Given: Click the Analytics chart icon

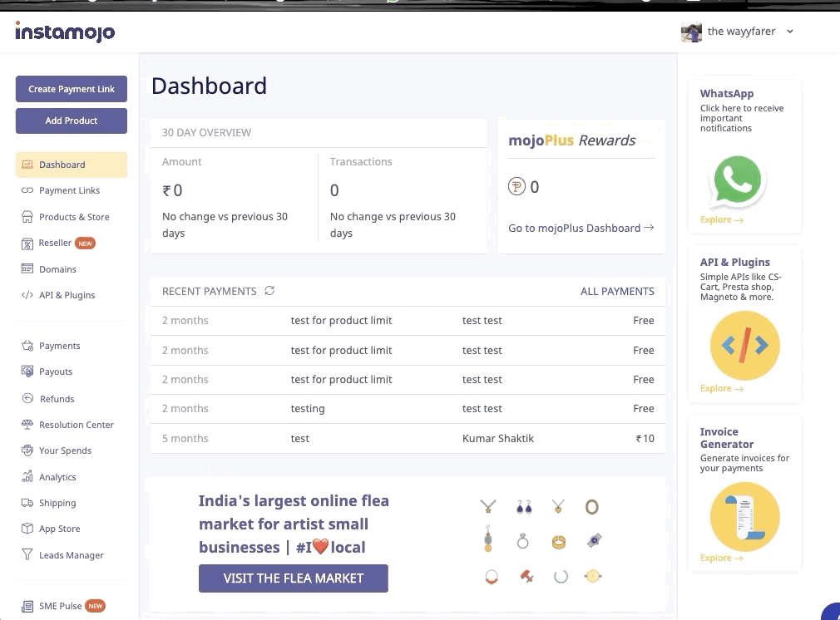Looking at the screenshot, I should pyautogui.click(x=27, y=476).
